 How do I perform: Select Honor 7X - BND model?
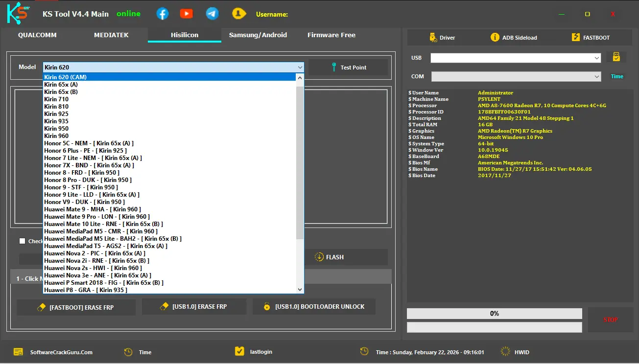pos(169,165)
